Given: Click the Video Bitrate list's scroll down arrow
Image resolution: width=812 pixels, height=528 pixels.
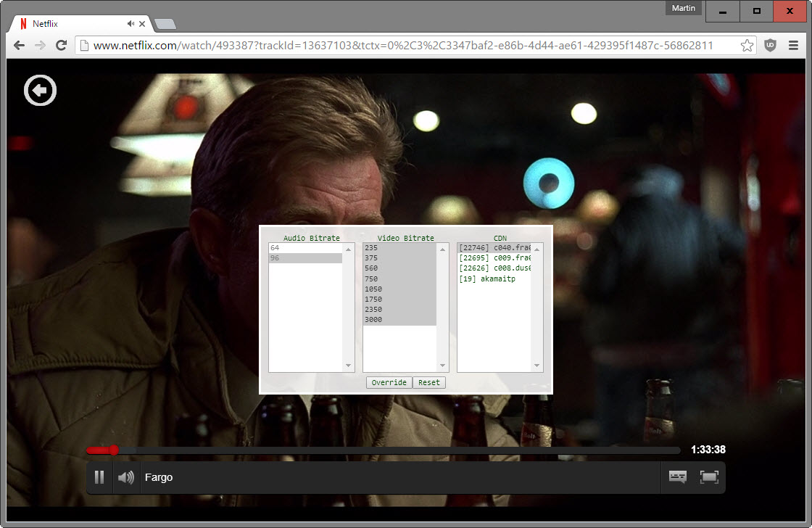Looking at the screenshot, I should [x=443, y=366].
